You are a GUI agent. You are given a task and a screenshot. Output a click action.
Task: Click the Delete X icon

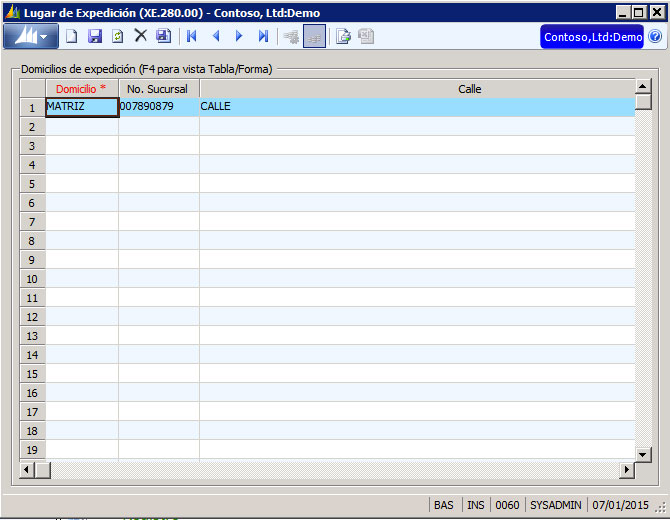click(x=140, y=36)
